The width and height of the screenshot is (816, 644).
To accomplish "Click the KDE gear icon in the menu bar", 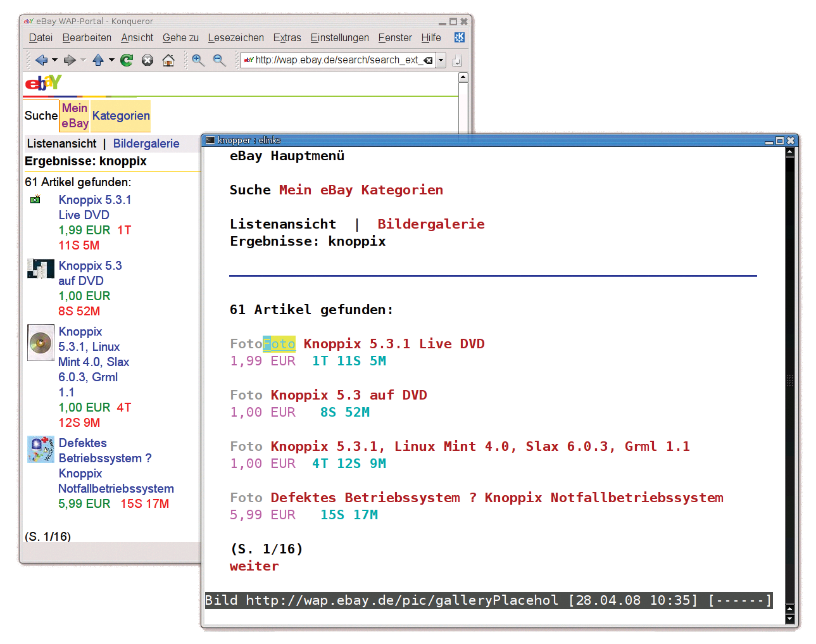I will pos(460,37).
